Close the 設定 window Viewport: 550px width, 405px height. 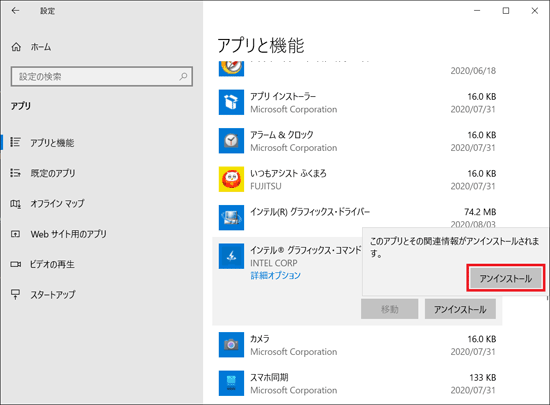coord(535,11)
